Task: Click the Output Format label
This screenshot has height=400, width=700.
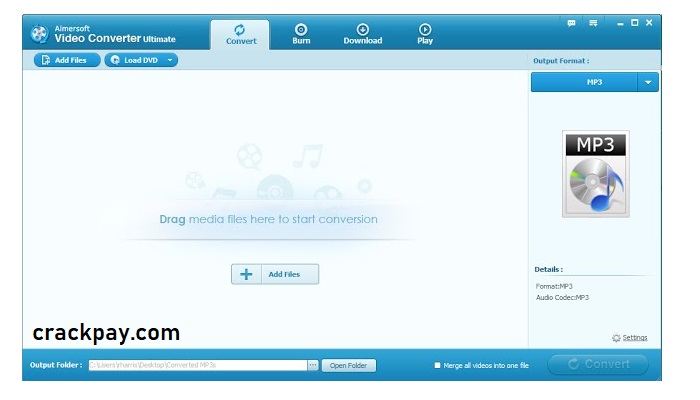Action: click(561, 61)
